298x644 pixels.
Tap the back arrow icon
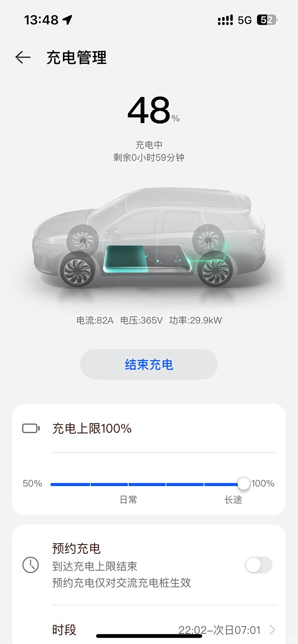pos(23,57)
